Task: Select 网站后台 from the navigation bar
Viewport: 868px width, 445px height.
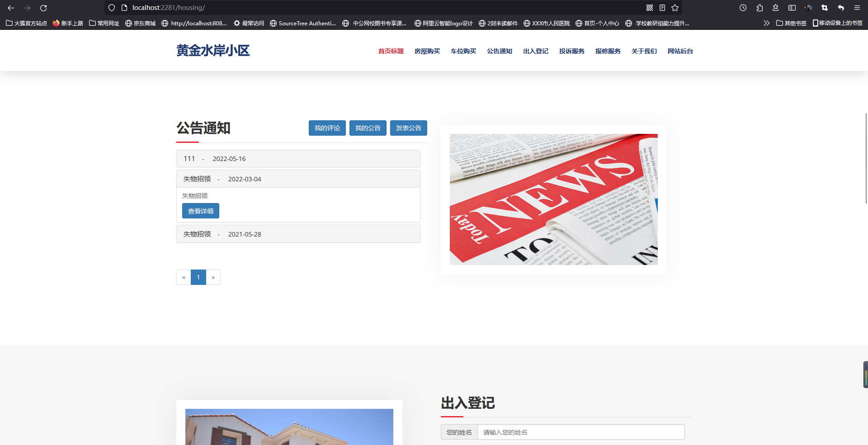Action: [x=680, y=51]
